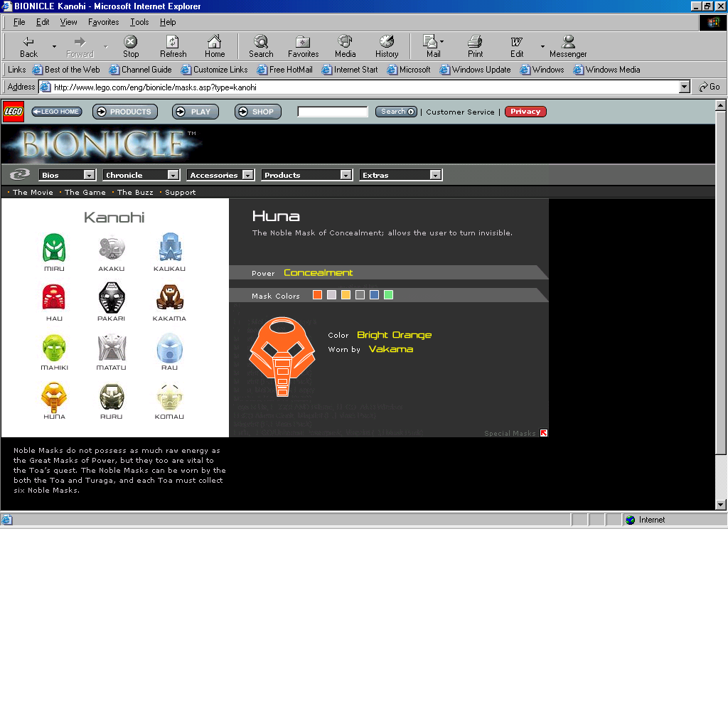728x711 pixels.
Task: Open The Game link
Action: click(x=85, y=192)
